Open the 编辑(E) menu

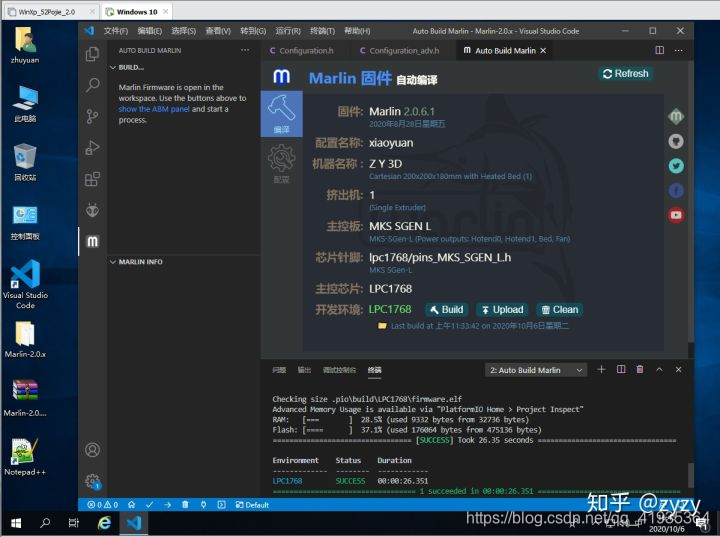[x=150, y=31]
